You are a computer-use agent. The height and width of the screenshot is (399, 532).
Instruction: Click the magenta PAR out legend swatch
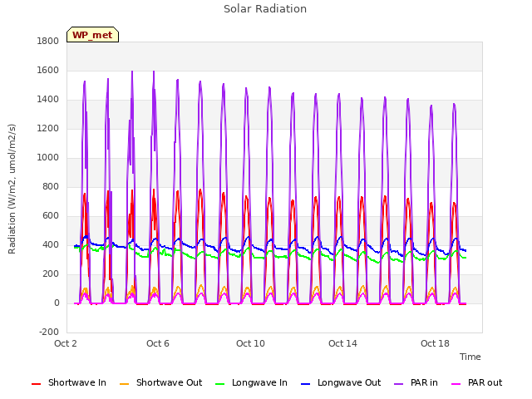[x=456, y=384]
